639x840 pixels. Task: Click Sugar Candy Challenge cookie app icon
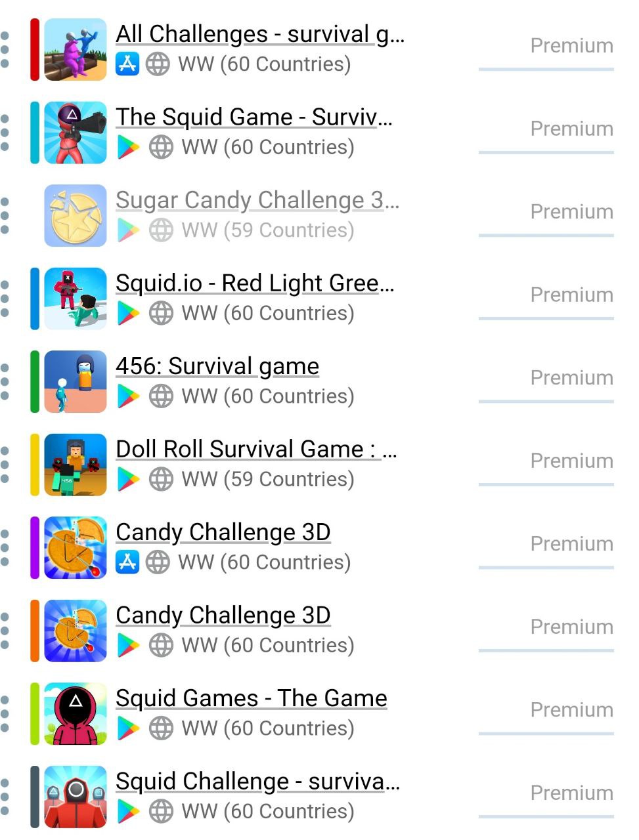click(76, 216)
